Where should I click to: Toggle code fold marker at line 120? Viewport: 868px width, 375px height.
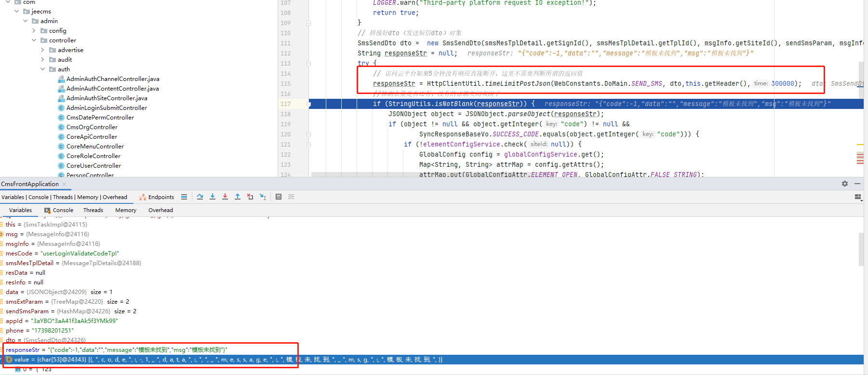pyautogui.click(x=309, y=134)
